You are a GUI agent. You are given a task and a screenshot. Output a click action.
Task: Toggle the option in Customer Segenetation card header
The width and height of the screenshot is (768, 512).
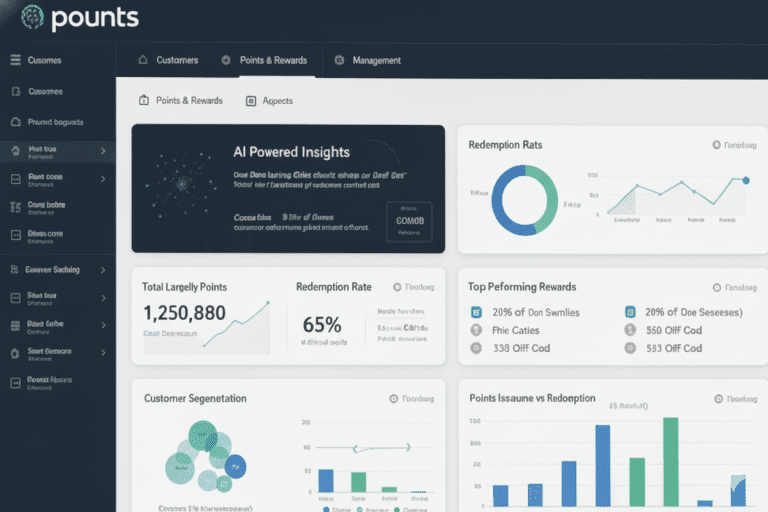coord(394,398)
